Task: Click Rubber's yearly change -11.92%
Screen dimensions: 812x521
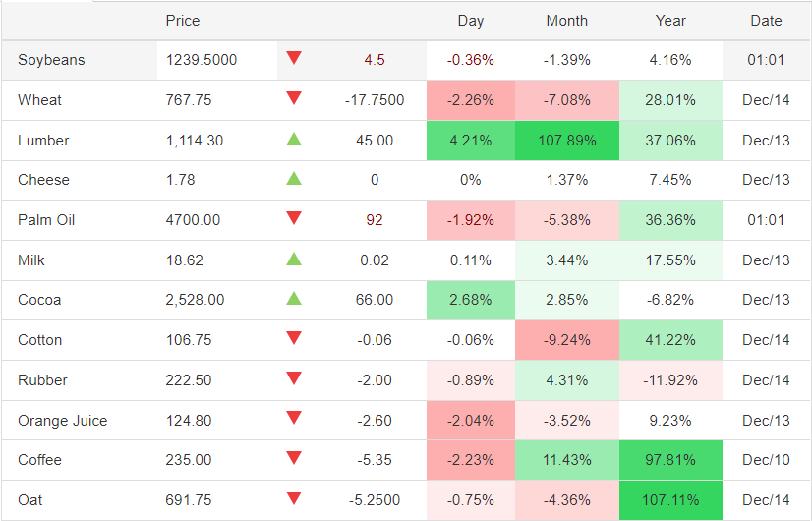Action: tap(670, 380)
